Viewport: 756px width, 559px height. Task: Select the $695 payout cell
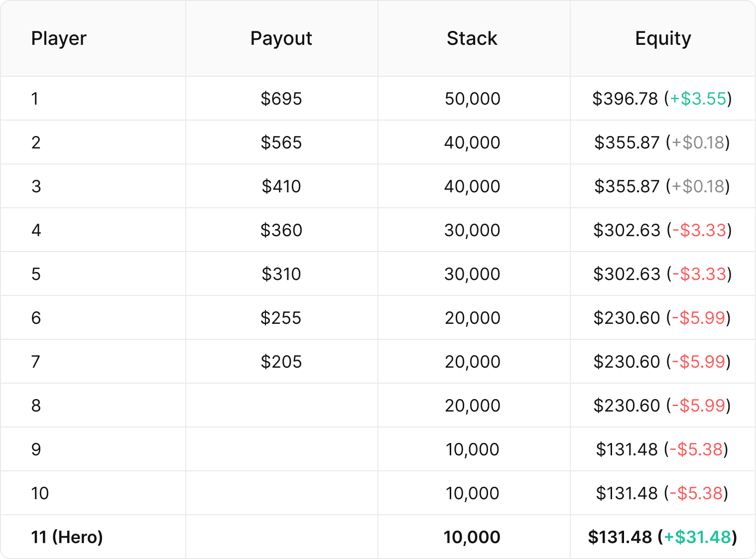281,99
